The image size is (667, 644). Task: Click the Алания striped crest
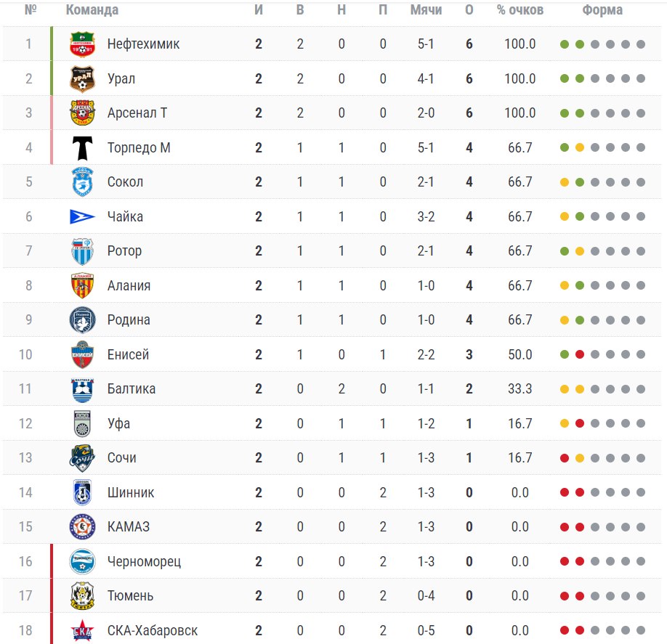(x=82, y=285)
